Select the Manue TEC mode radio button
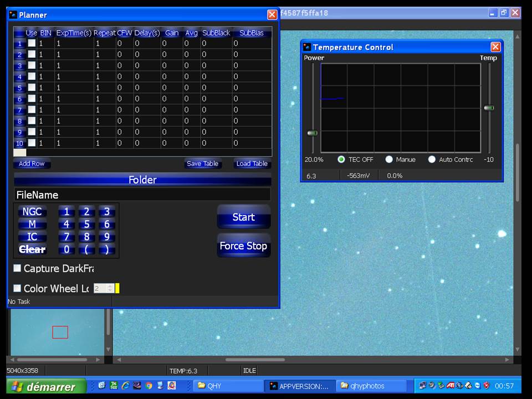The height and width of the screenshot is (399, 532). tap(389, 160)
